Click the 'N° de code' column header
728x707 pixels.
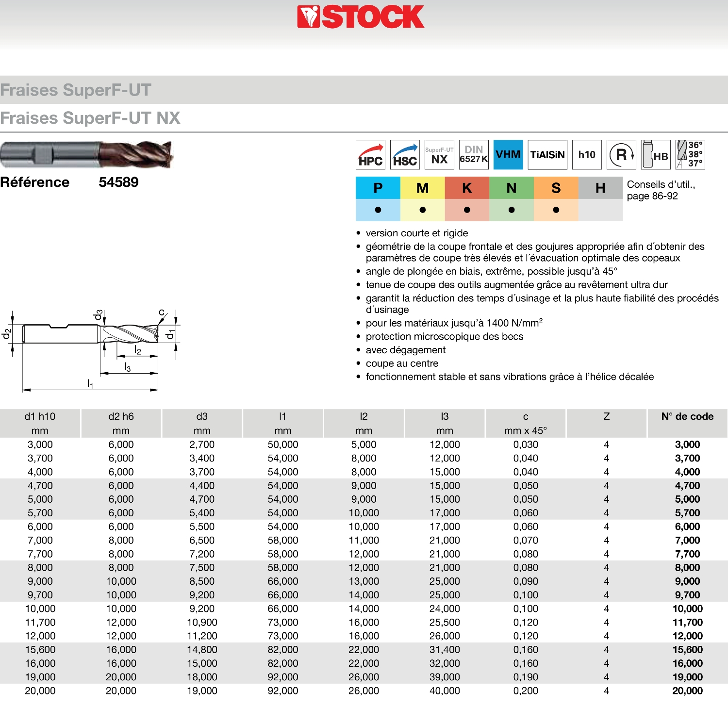click(x=687, y=423)
